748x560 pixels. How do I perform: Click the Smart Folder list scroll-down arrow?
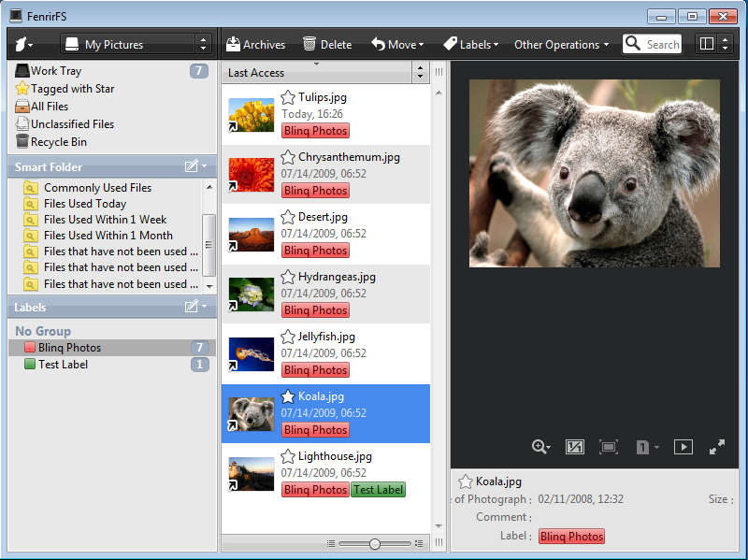pos(209,286)
